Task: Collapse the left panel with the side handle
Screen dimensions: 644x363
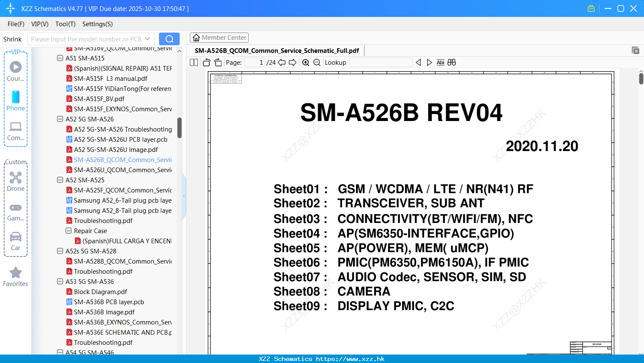Action: coord(184,196)
